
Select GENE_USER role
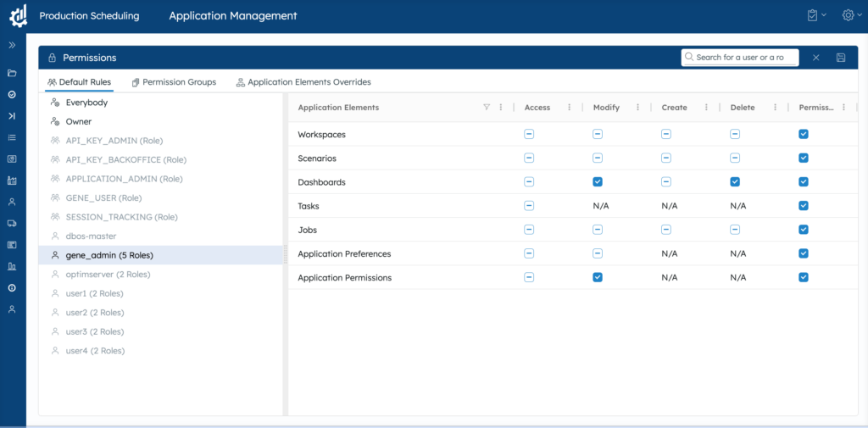coord(160,197)
